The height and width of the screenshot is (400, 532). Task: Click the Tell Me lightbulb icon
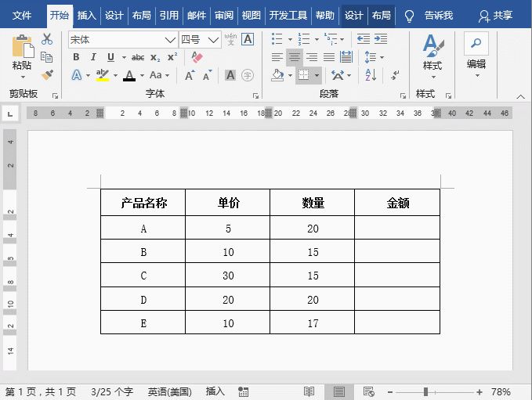tap(409, 16)
